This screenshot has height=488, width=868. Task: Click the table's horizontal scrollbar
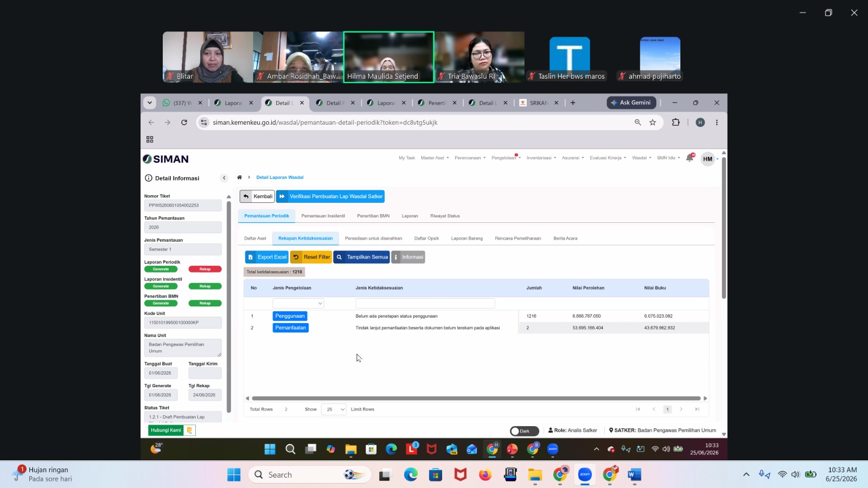[476, 399]
